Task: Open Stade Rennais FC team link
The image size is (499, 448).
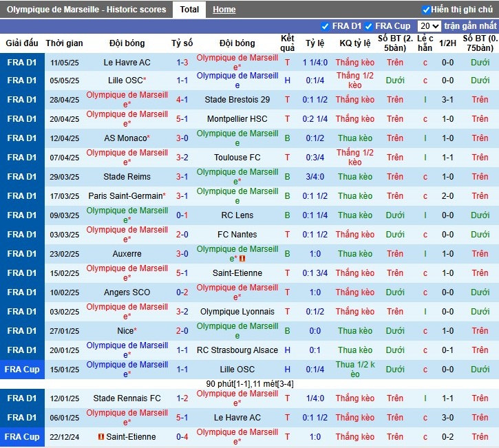Action: (127, 398)
